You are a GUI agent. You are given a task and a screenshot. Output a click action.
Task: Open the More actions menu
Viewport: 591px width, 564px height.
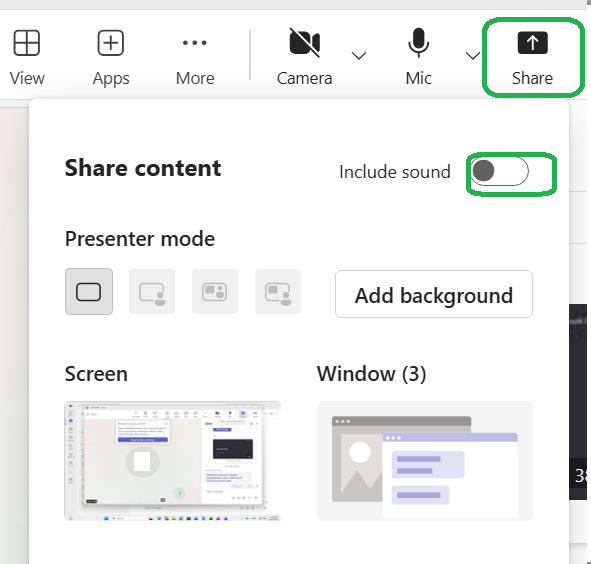(195, 57)
